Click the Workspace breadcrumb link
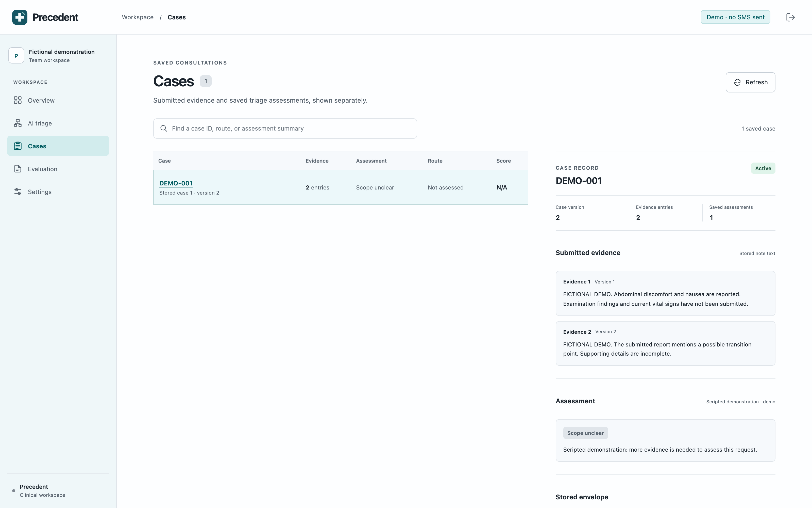 pyautogui.click(x=138, y=17)
